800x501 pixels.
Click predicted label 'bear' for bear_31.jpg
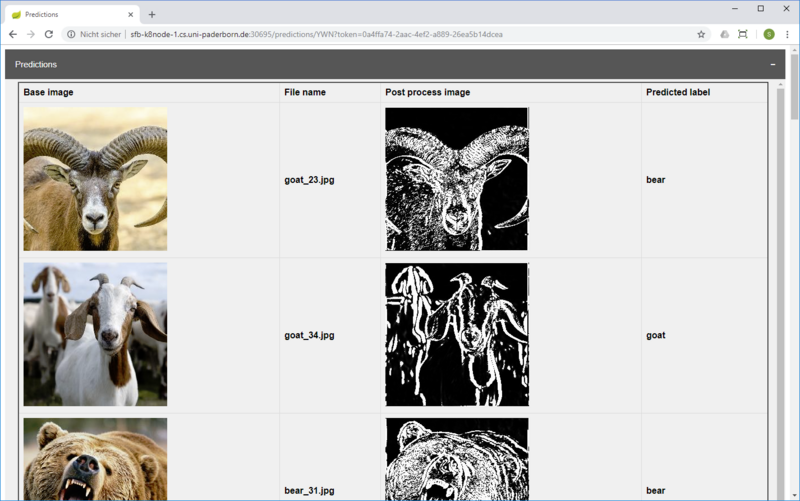coord(656,490)
